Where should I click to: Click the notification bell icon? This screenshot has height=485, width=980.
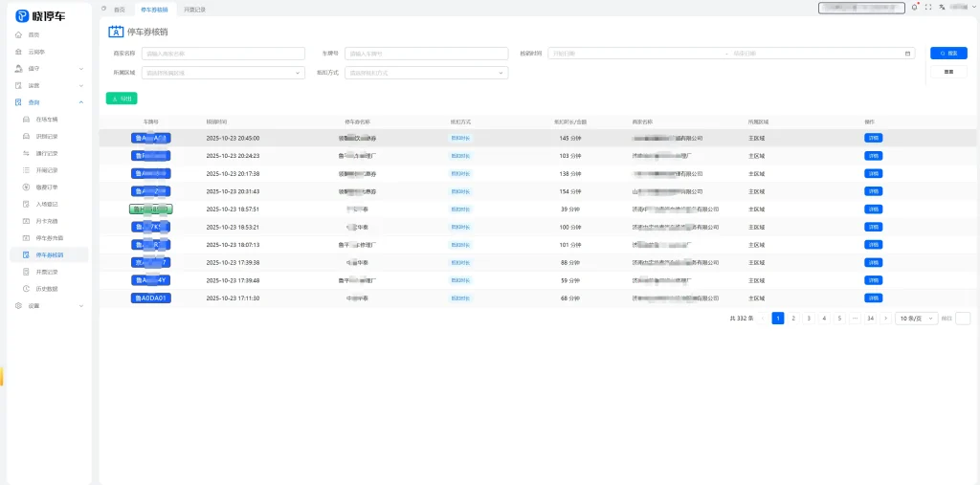[915, 8]
